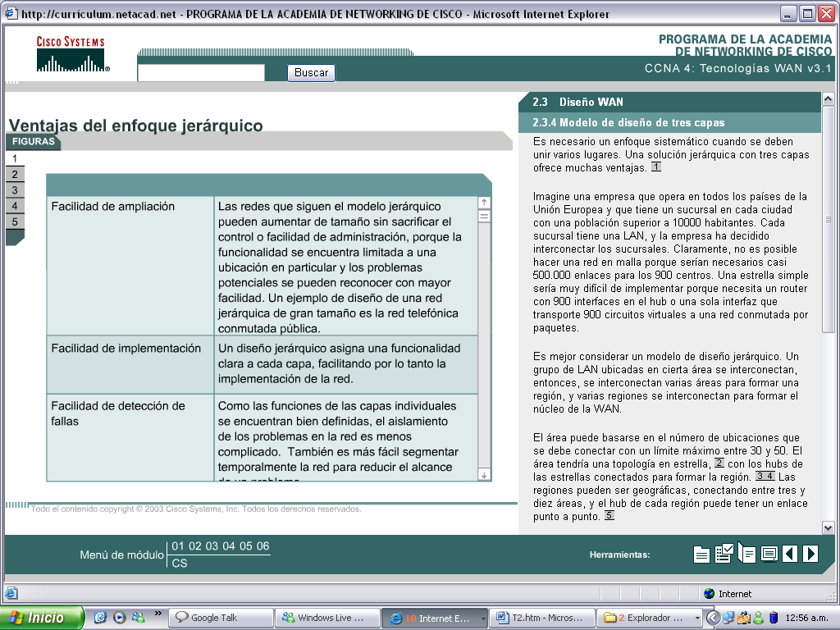Click the Internet zone globe icon

[710, 594]
